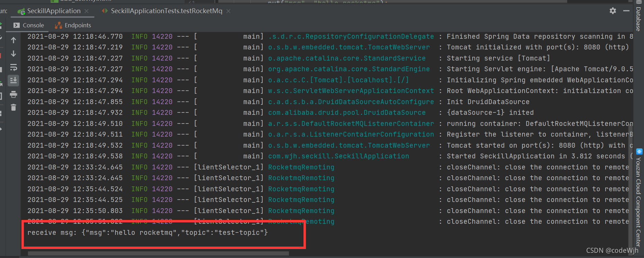Click the timestamp 2021-08-29 12:18:49.532
This screenshot has height=258, width=644.
click(x=75, y=146)
